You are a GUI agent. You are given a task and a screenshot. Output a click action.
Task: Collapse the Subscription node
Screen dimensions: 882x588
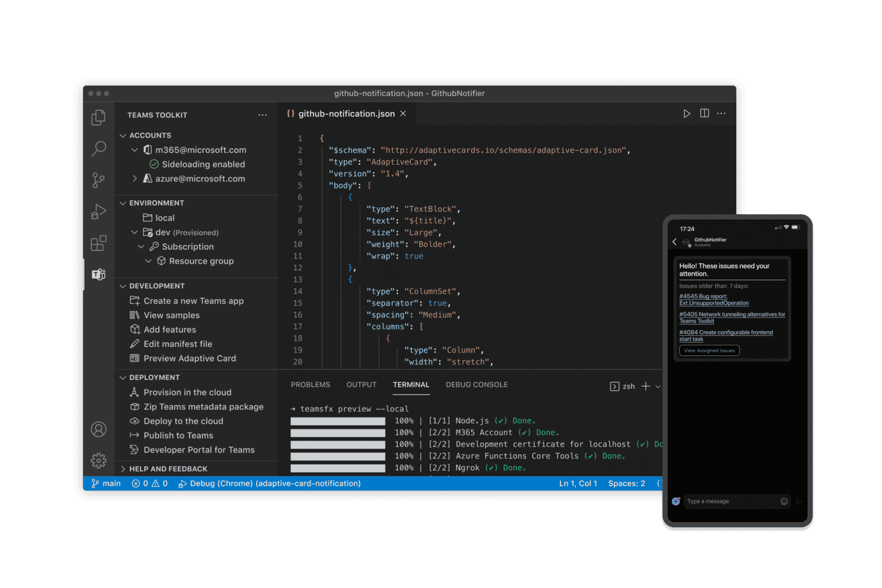(141, 247)
